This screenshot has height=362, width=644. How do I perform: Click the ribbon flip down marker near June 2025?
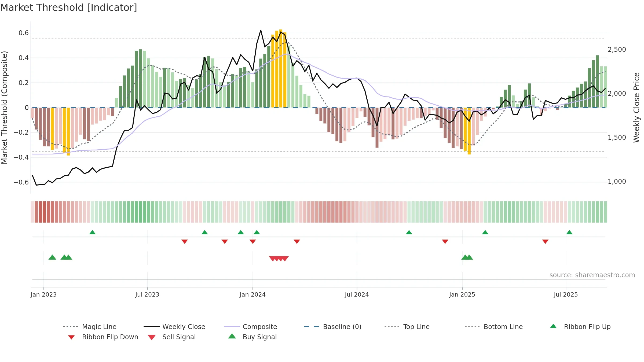[x=545, y=242]
